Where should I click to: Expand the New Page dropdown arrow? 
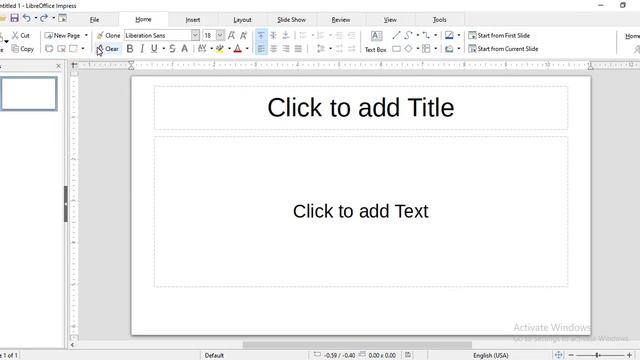point(86,36)
